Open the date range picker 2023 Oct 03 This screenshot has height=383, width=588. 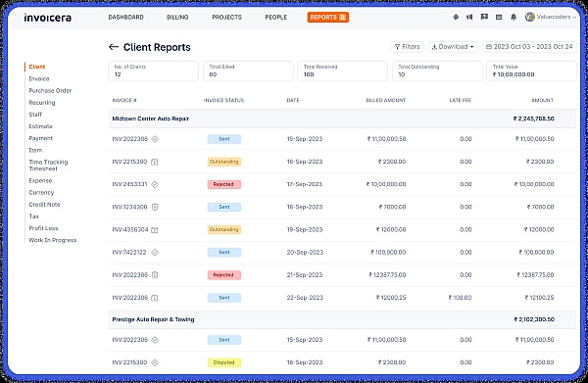[529, 47]
